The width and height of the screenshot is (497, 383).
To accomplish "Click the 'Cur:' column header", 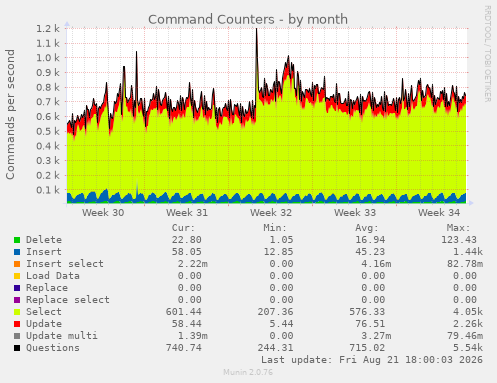I will pos(183,228).
